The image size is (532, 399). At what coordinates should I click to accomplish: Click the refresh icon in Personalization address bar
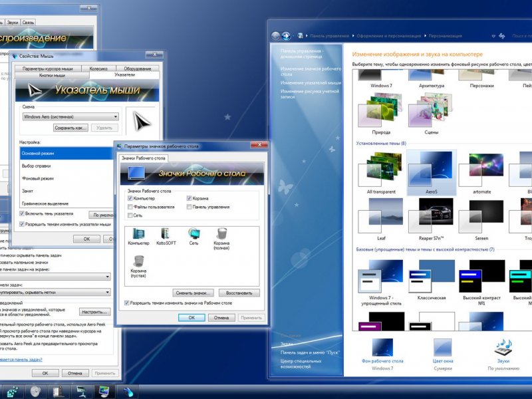[502, 36]
